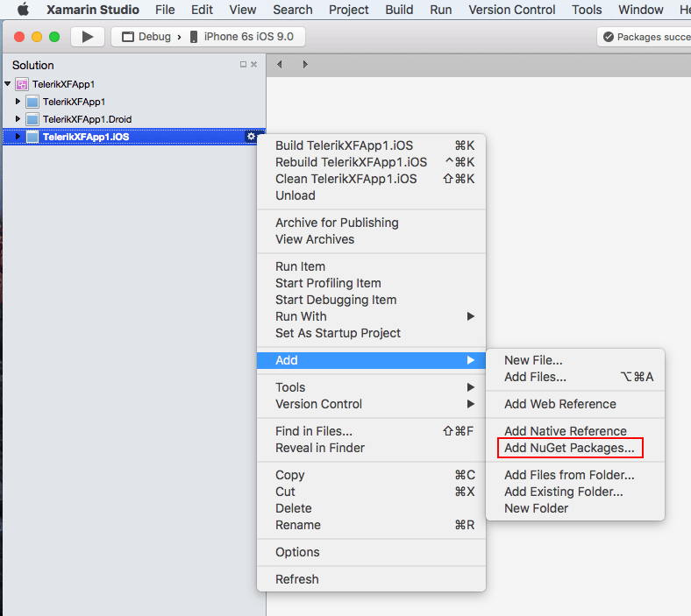691x616 pixels.
Task: Choose New Folder in Add submenu
Action: click(575, 508)
